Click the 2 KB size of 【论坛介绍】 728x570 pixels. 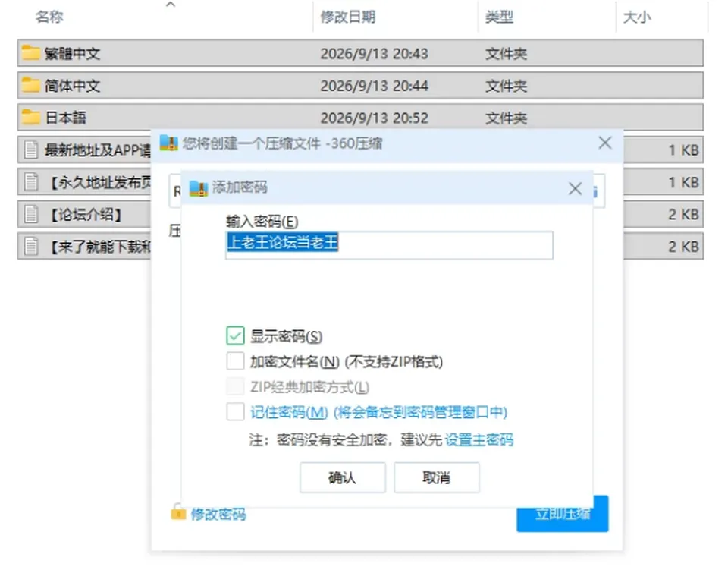(x=683, y=214)
